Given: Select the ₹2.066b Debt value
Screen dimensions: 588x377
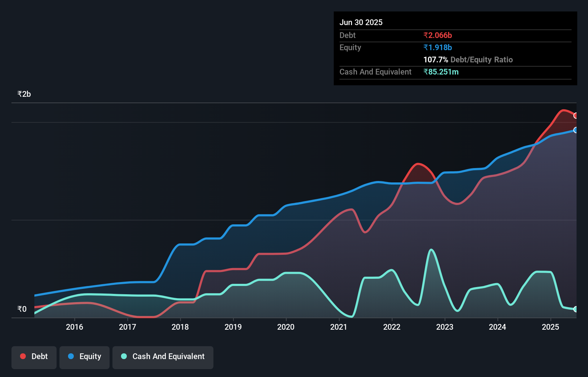Looking at the screenshot, I should point(438,35).
